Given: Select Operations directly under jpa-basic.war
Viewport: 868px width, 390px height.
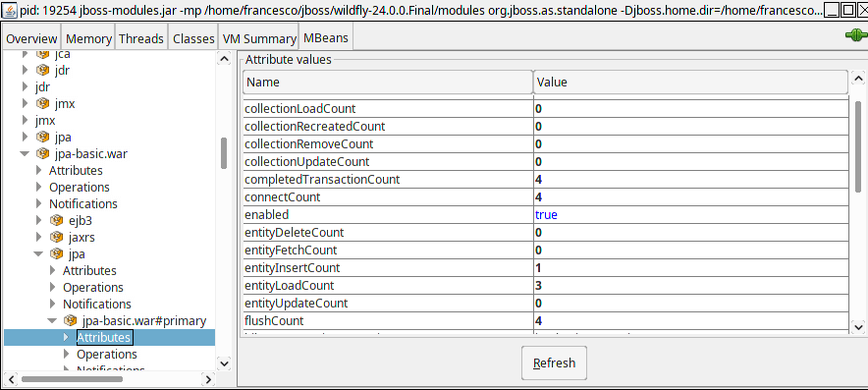Looking at the screenshot, I should point(80,188).
